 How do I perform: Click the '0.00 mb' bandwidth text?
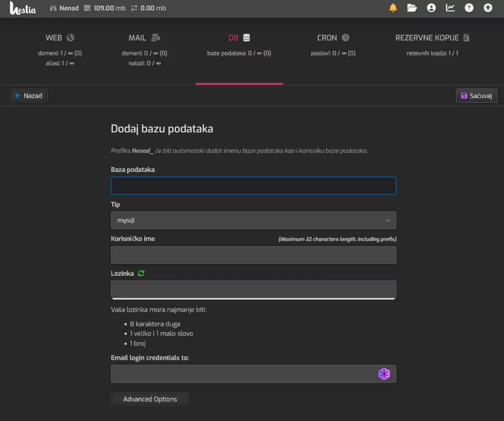coord(153,8)
